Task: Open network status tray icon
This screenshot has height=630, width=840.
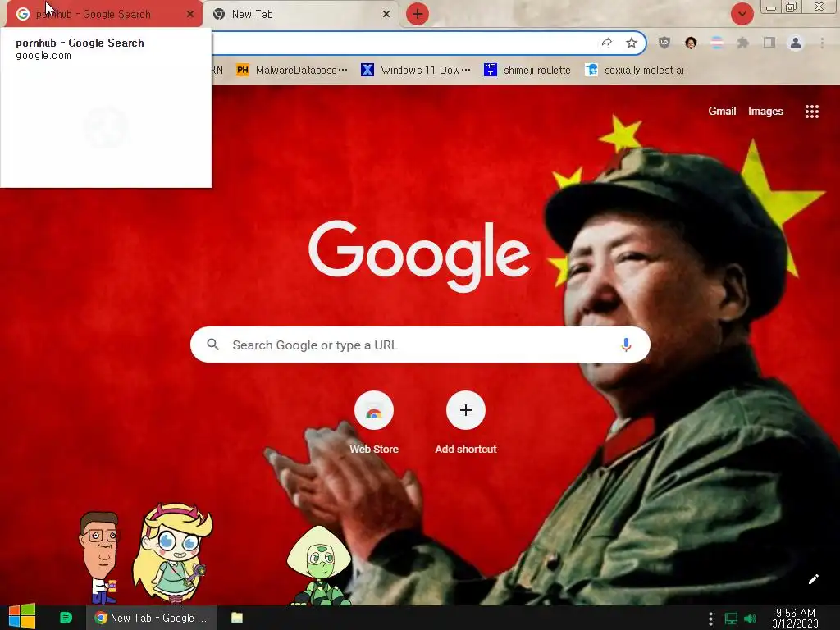Action: [x=731, y=619]
